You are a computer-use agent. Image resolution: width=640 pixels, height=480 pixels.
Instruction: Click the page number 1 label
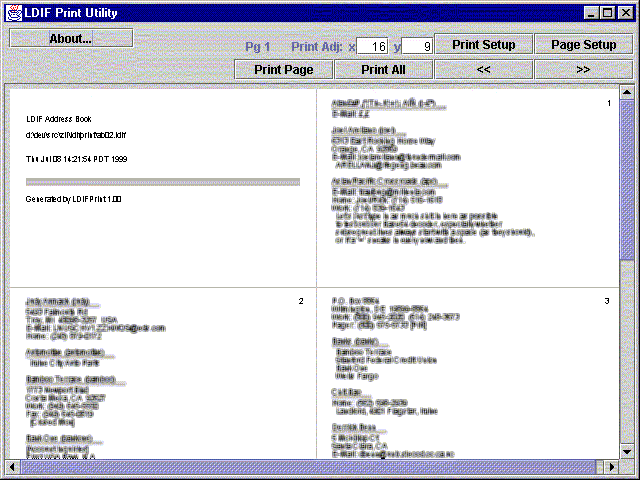click(x=609, y=103)
